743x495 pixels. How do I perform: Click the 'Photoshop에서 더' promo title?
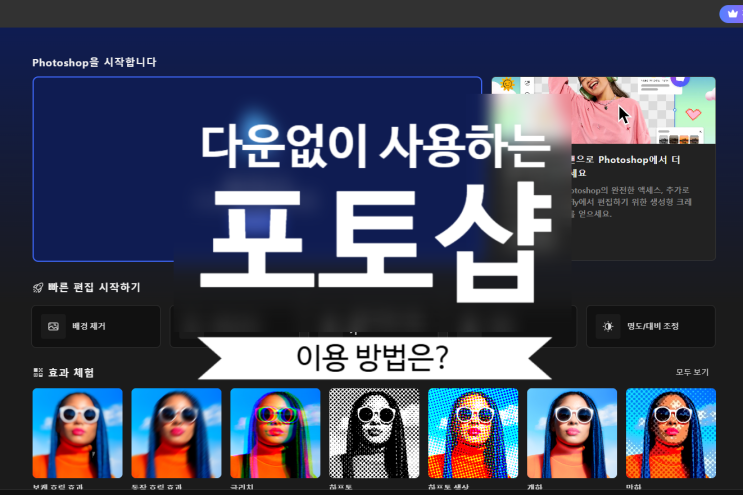(x=639, y=160)
